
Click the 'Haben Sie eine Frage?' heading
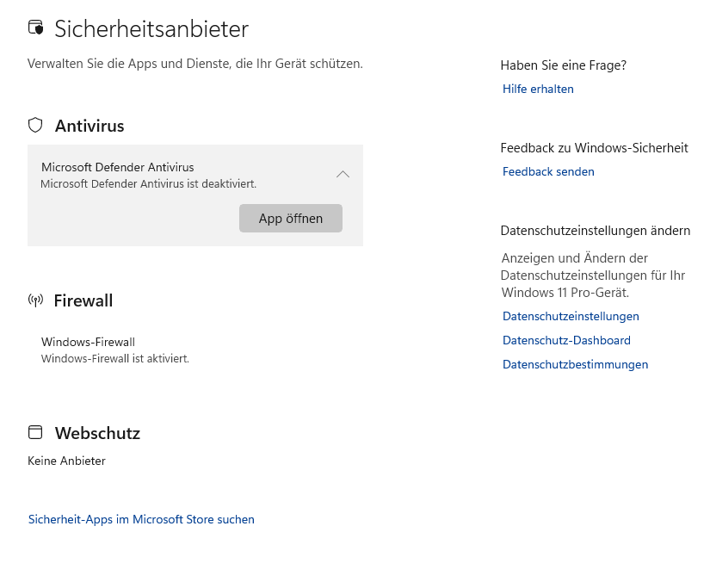click(564, 65)
